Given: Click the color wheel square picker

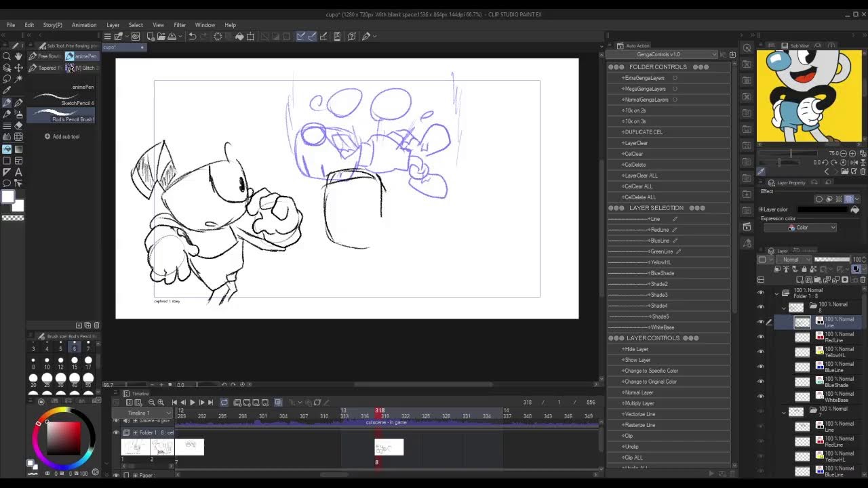Looking at the screenshot, I should 62,438.
